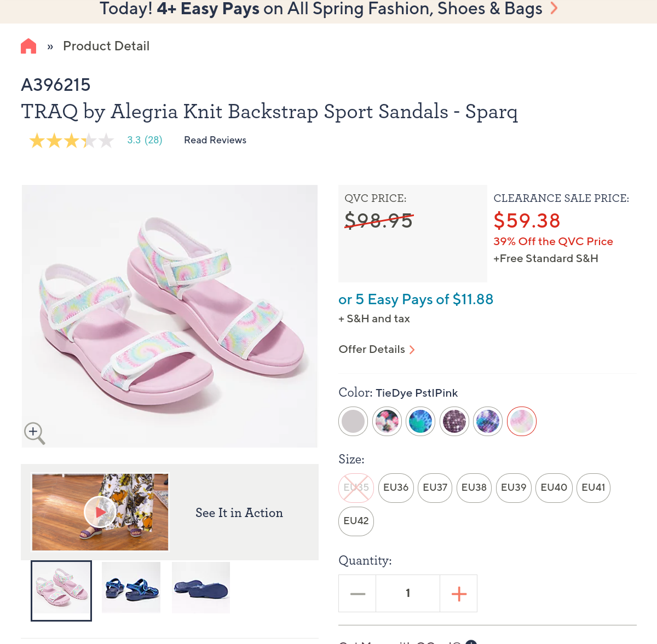Select the gray color swatch
657x644 pixels.
pyautogui.click(x=353, y=421)
